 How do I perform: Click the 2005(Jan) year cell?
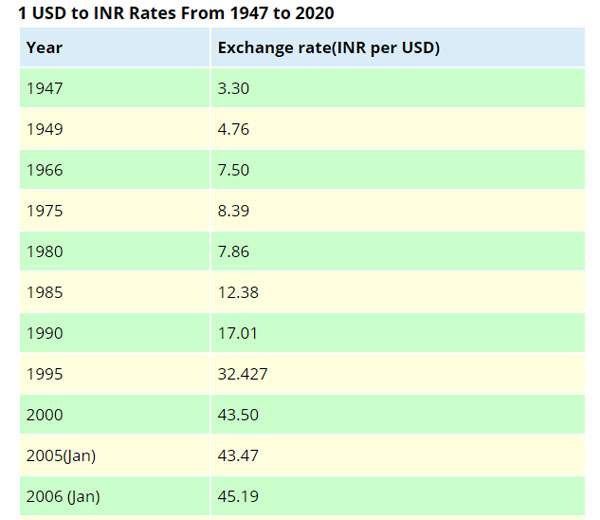[61, 456]
